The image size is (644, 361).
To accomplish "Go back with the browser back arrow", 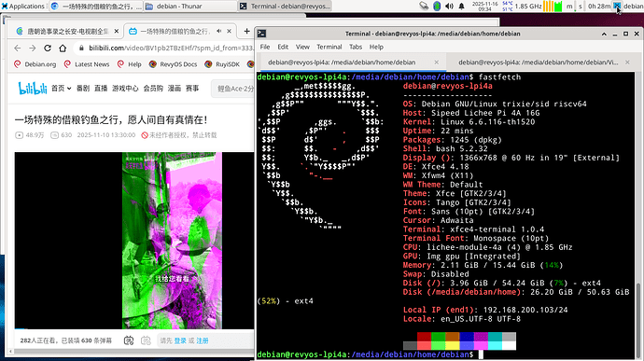I will (x=17, y=49).
